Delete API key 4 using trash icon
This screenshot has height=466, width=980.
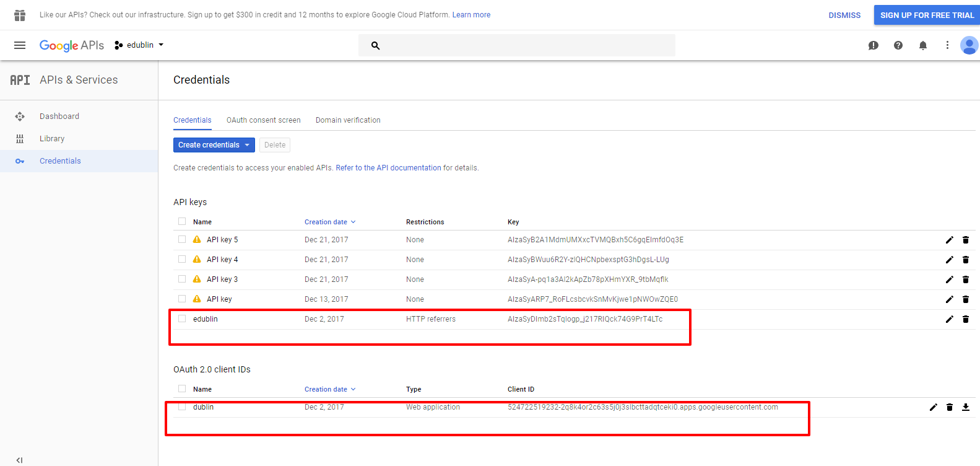tap(965, 260)
